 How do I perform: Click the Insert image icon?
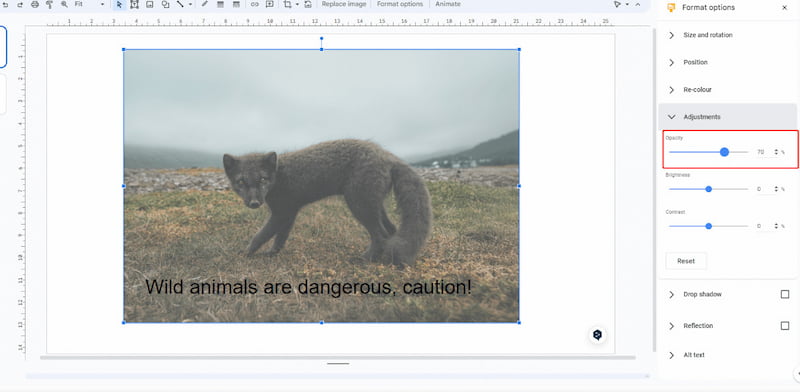[149, 4]
